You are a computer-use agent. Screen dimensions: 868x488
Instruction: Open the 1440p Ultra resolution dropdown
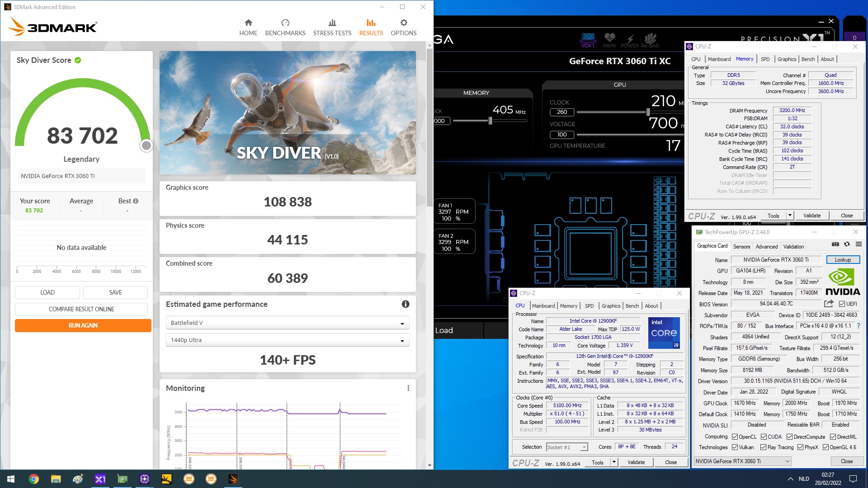point(288,340)
